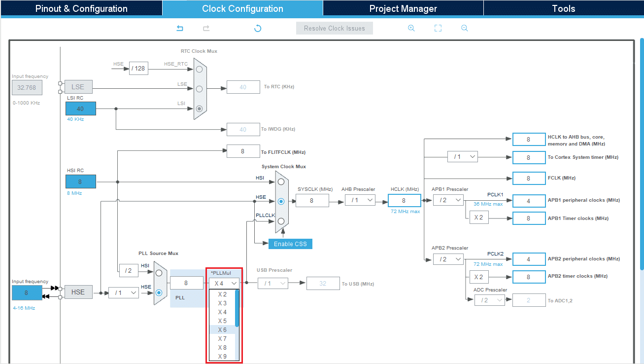This screenshot has width=644, height=364.
Task: Click the HSE /128 divider box
Action: coord(138,68)
